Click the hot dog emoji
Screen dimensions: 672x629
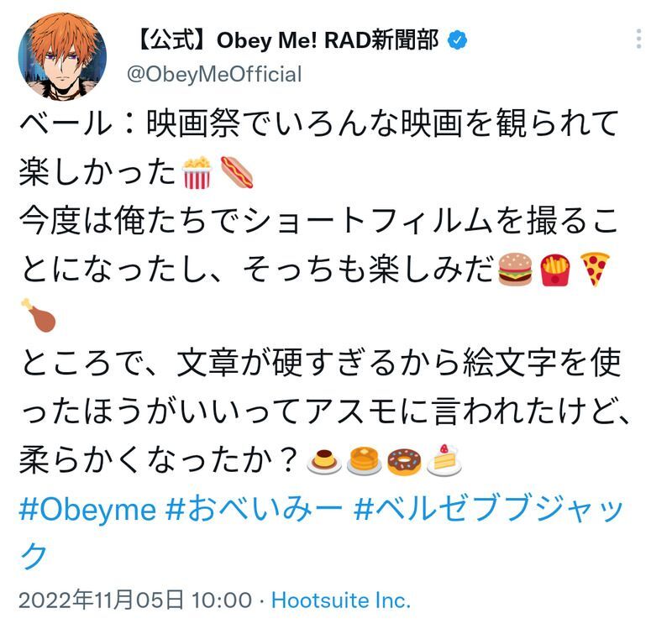coord(237,172)
